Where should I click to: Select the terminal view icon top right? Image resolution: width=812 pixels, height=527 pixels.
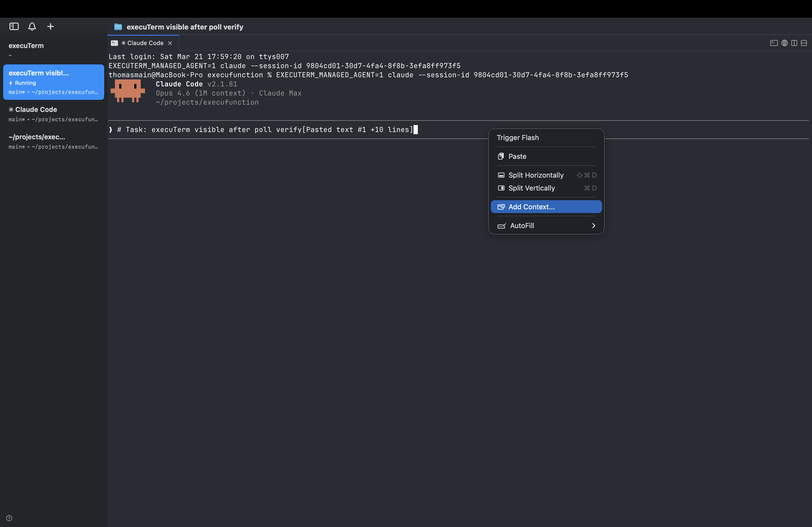773,43
